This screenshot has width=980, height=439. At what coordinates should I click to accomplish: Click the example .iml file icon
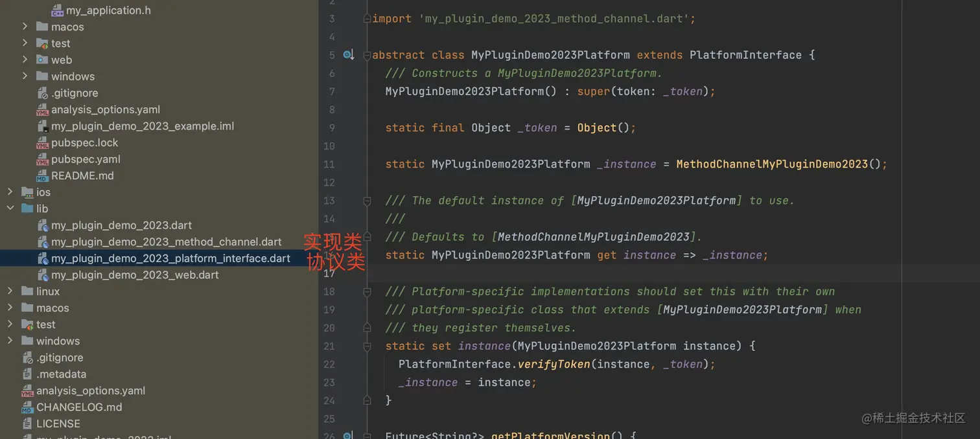tap(42, 126)
